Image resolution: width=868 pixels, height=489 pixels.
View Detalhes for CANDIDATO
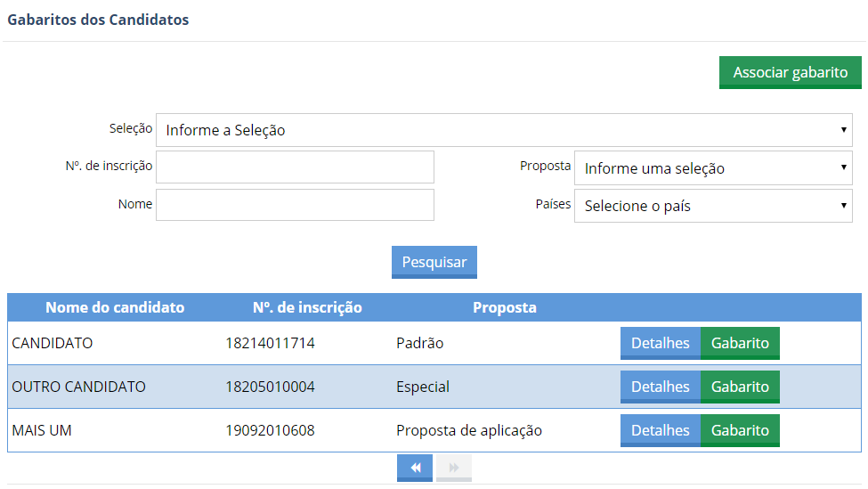(x=660, y=343)
